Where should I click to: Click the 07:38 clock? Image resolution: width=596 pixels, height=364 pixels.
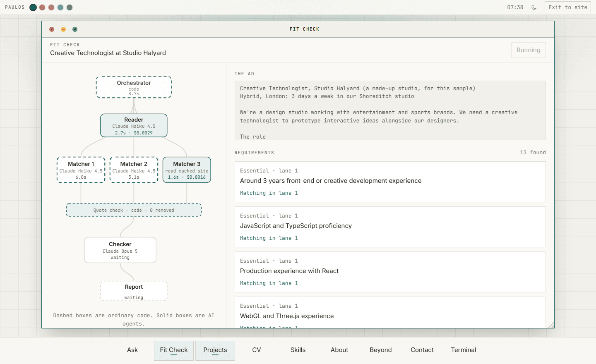point(515,7)
